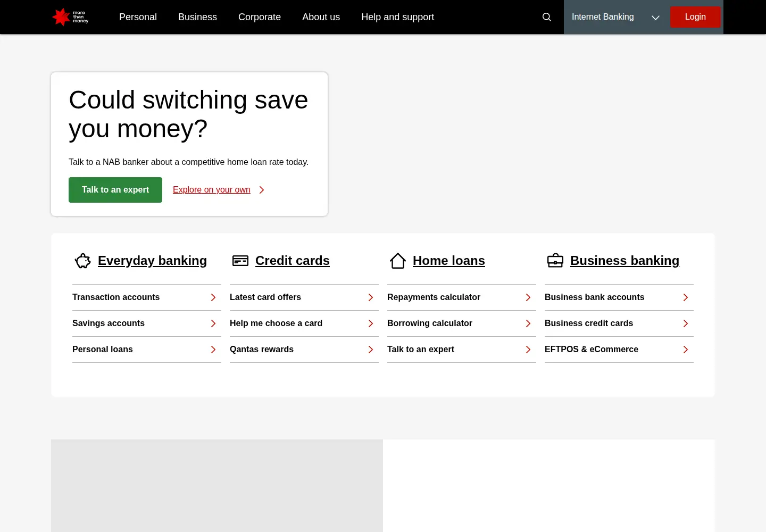View Latest card offers

304,297
